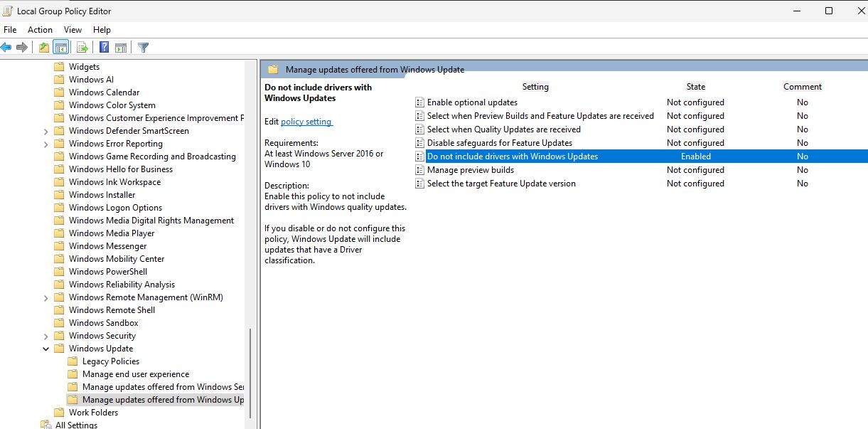
Task: Click policy icon beside Disable safeguards for Feature Updates
Action: click(x=419, y=143)
